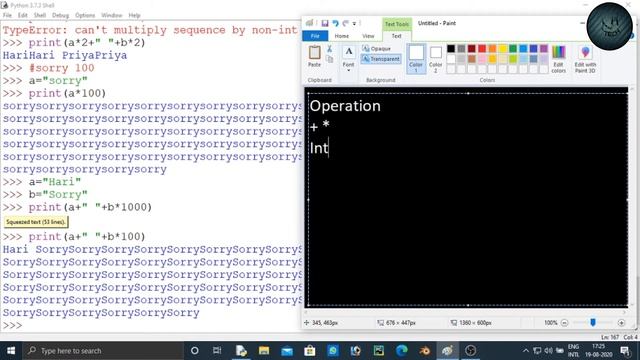Image resolution: width=640 pixels, height=360 pixels.
Task: Switch to View tab in Paint
Action: [x=368, y=36]
